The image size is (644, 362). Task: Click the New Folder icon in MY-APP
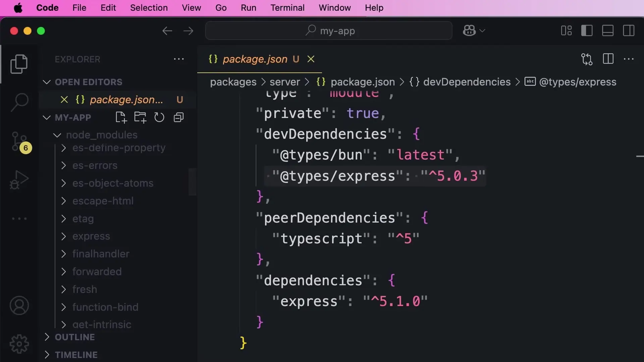point(140,118)
